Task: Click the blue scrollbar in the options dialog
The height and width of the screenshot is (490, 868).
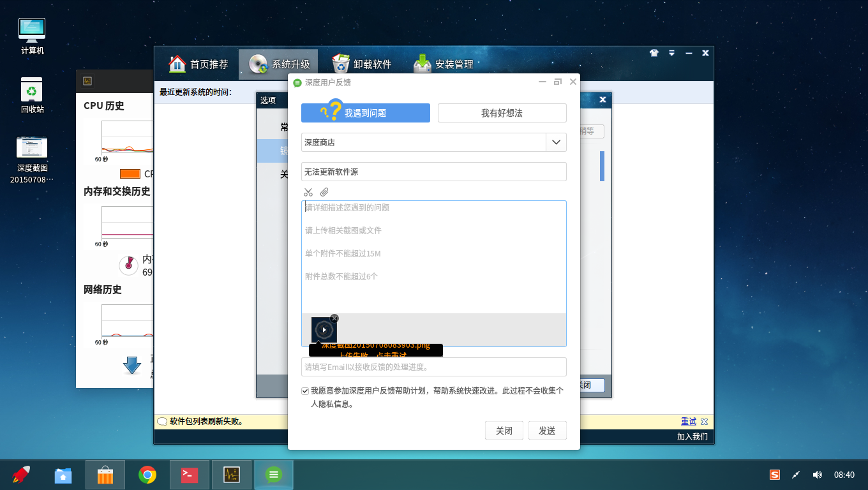Action: [602, 166]
